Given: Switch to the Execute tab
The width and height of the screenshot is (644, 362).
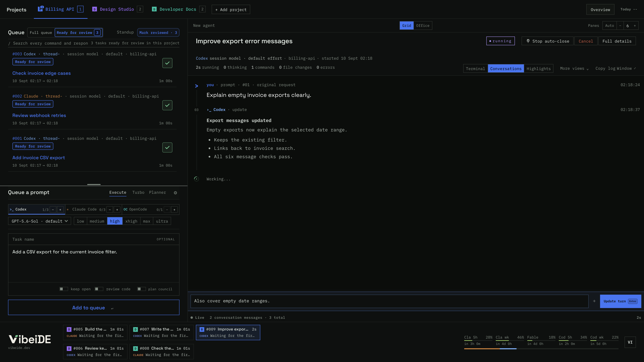Looking at the screenshot, I should tap(118, 192).
